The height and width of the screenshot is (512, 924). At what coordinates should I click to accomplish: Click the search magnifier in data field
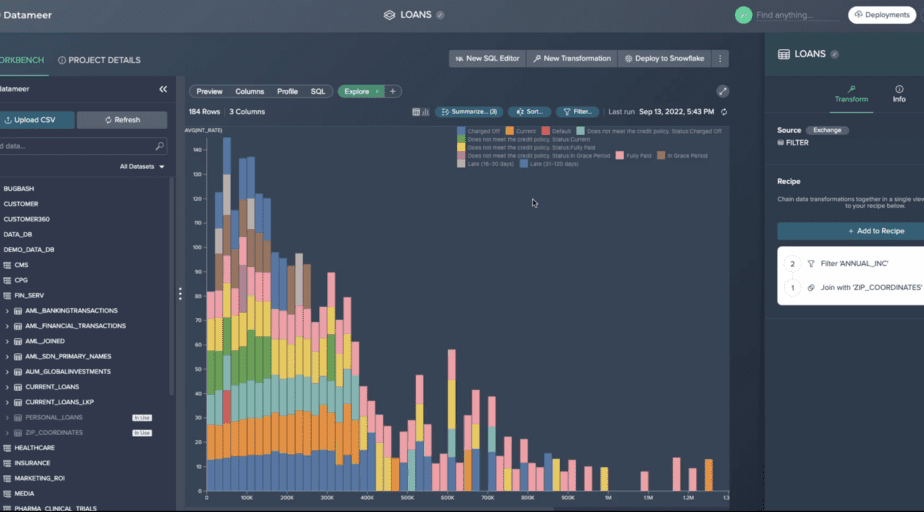point(159,146)
